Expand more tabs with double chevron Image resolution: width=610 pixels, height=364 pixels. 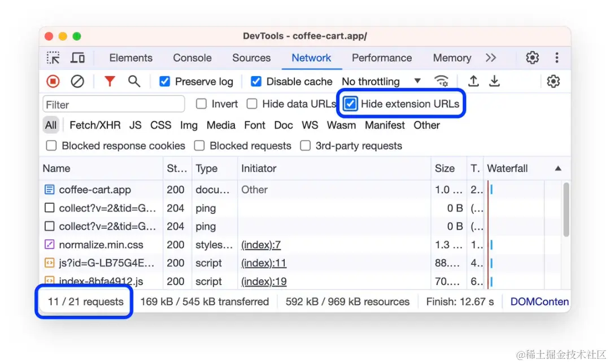coord(491,58)
